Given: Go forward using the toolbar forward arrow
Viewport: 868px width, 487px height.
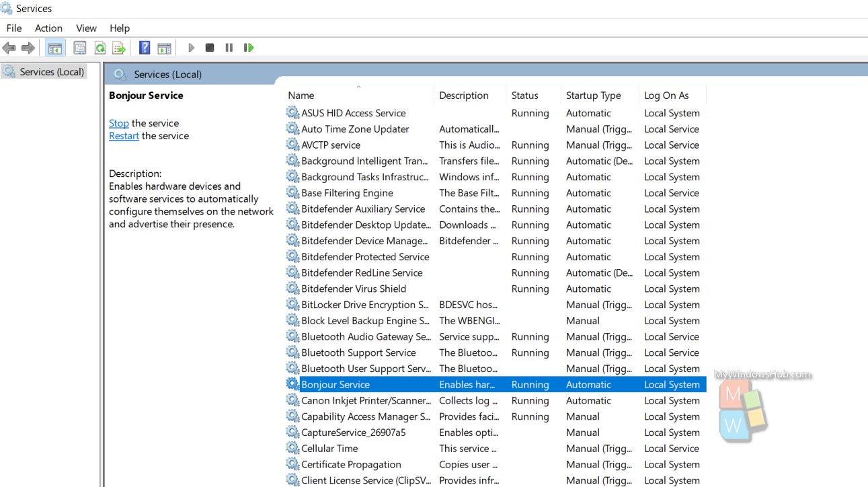Looking at the screenshot, I should 28,48.
